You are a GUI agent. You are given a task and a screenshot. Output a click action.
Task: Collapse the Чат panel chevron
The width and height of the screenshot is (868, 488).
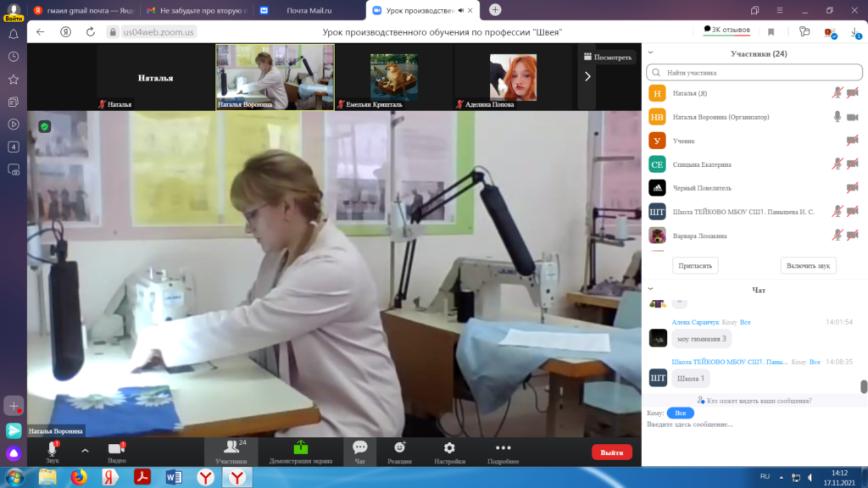[x=651, y=290]
